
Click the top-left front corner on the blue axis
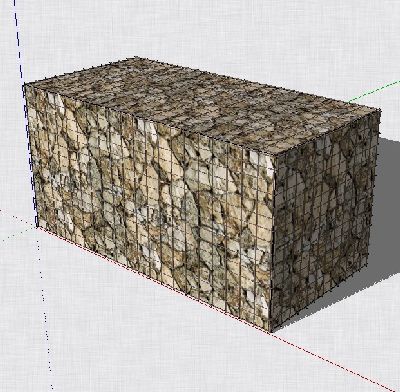tap(24, 85)
